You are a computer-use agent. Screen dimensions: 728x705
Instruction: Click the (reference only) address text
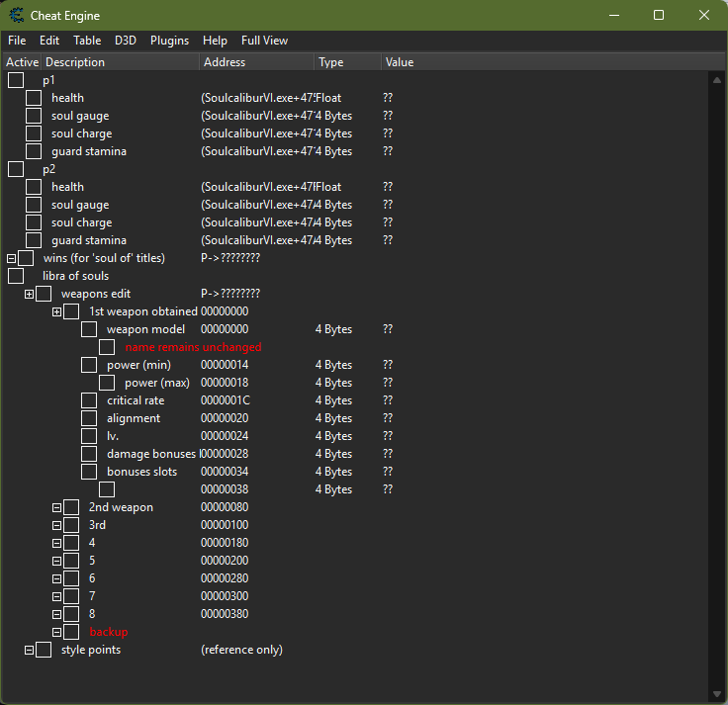[242, 650]
